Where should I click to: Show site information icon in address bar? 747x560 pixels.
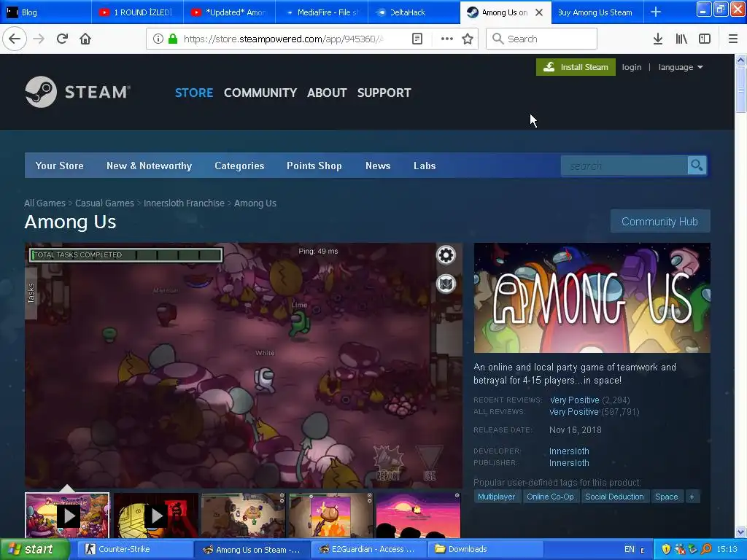click(158, 39)
